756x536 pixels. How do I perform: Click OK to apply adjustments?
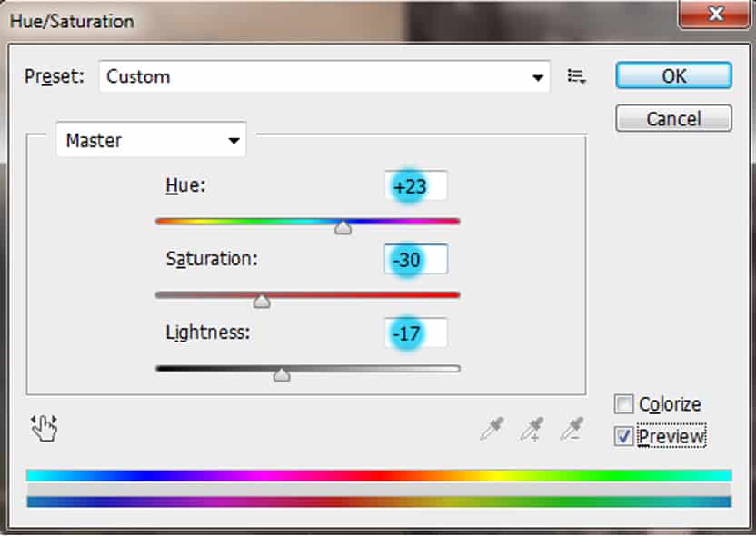(673, 76)
